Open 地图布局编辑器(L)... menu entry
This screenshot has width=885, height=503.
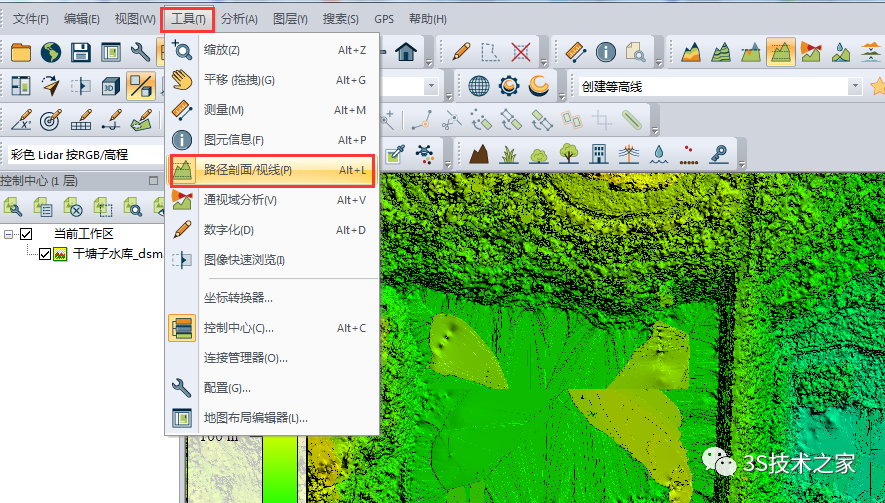point(273,418)
